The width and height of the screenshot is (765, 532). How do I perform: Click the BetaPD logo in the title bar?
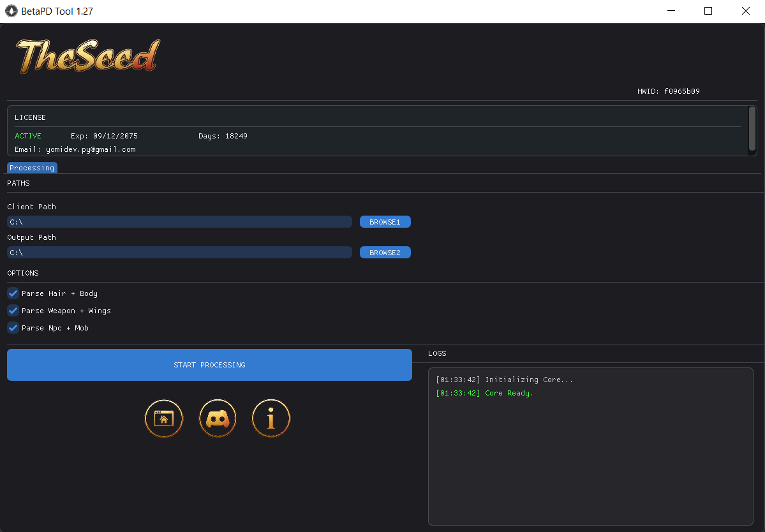tap(11, 11)
